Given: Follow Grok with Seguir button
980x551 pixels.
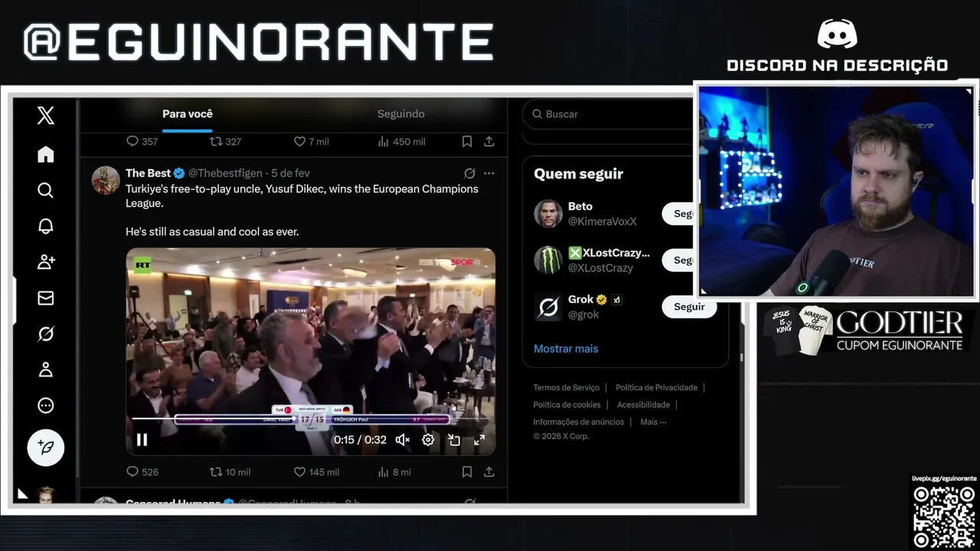Looking at the screenshot, I should click(x=689, y=307).
